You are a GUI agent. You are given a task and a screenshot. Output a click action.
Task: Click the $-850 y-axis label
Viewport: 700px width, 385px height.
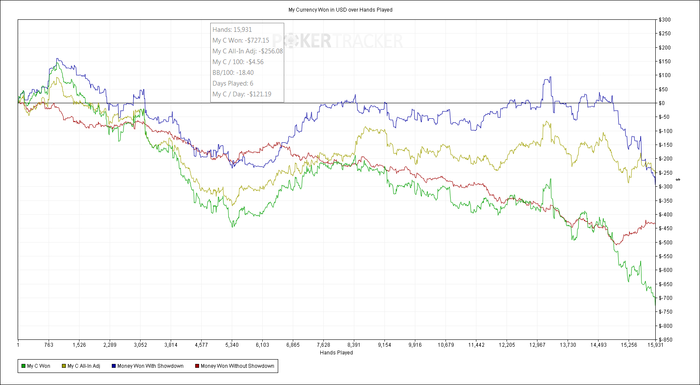tap(666, 339)
